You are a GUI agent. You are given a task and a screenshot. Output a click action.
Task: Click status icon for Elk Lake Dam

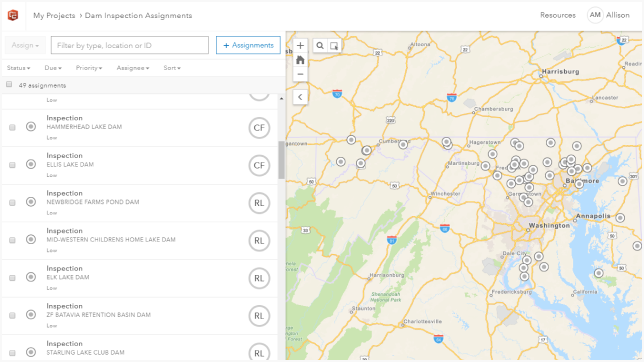pos(31,277)
